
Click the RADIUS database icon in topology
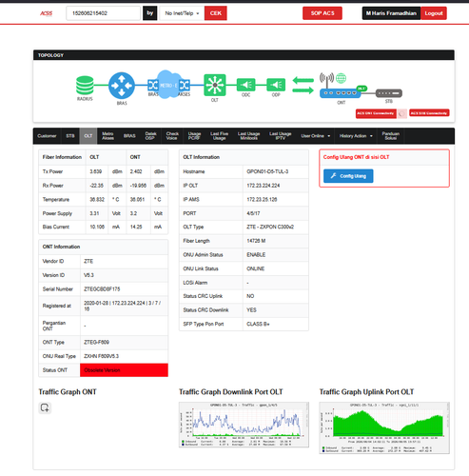coord(85,85)
